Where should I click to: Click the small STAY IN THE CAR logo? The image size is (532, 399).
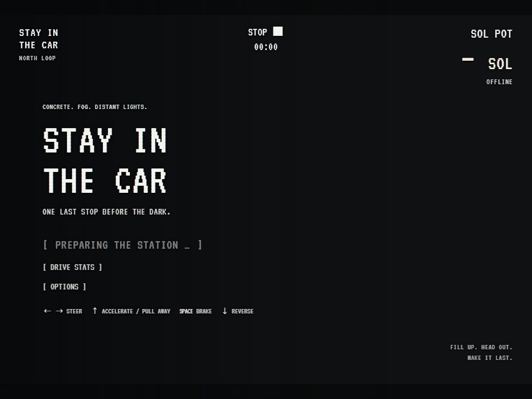pyautogui.click(x=39, y=39)
